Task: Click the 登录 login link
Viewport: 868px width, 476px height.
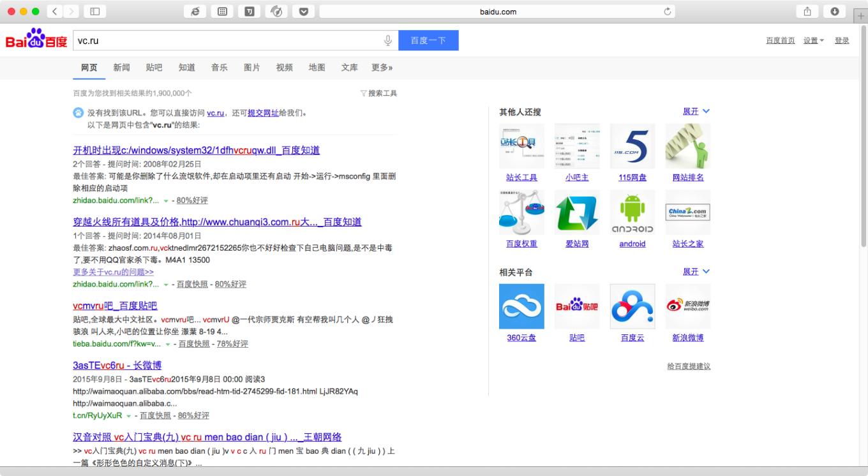Action: (x=842, y=41)
